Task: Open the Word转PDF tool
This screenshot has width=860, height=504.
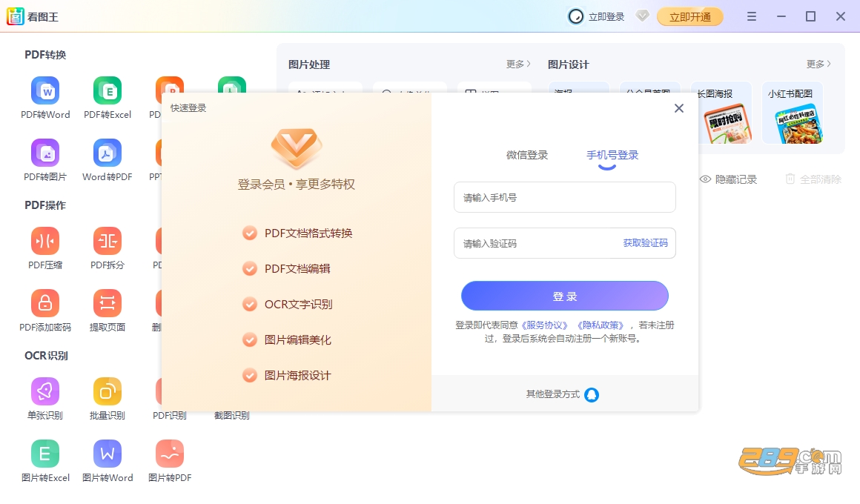Action: pyautogui.click(x=107, y=161)
